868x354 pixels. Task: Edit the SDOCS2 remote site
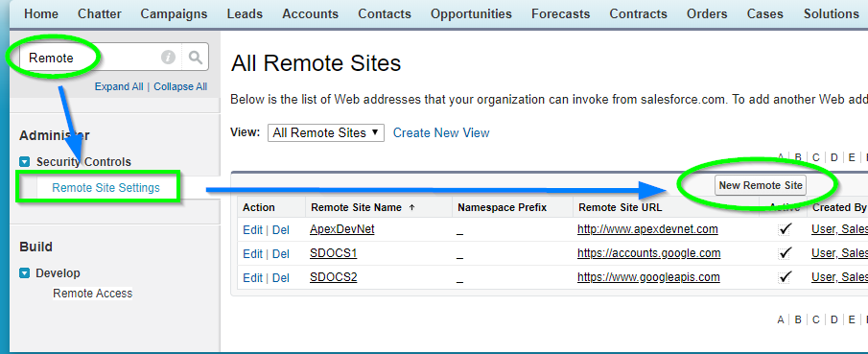(252, 277)
